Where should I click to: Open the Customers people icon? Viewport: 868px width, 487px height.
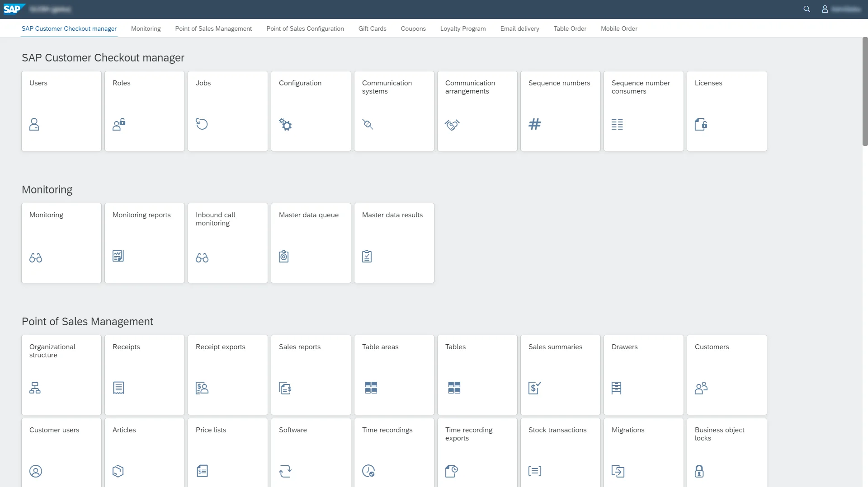pyautogui.click(x=701, y=388)
